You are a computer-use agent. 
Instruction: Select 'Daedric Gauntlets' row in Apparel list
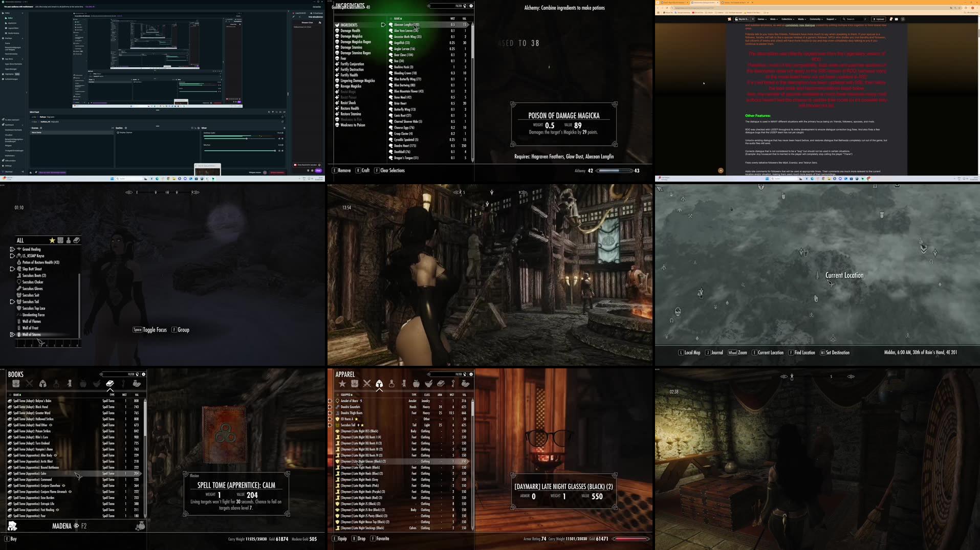click(401, 407)
